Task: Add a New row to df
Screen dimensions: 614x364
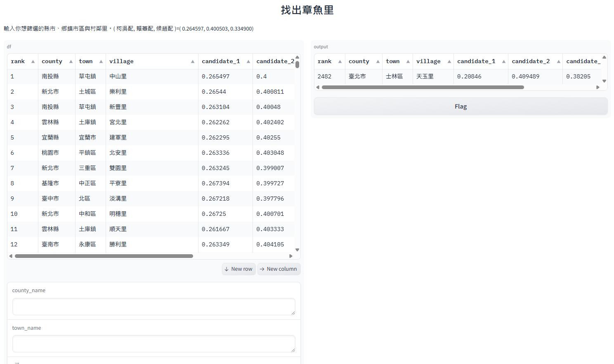Action: click(x=239, y=269)
